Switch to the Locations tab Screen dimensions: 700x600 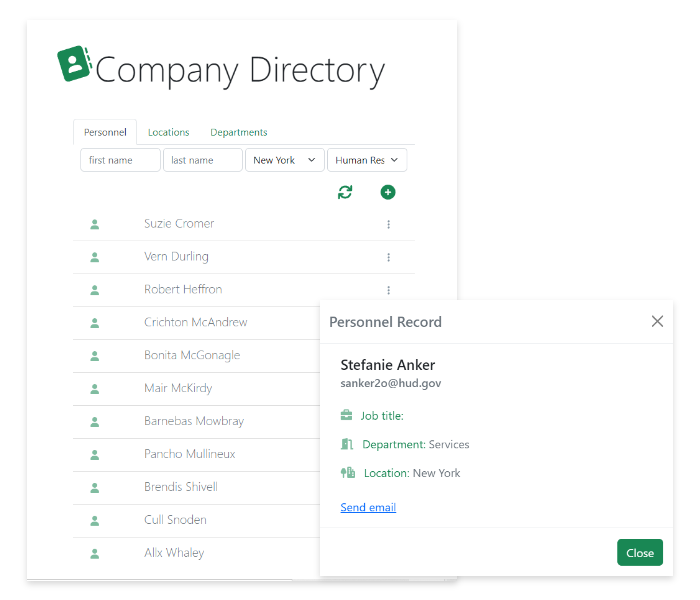coord(168,132)
